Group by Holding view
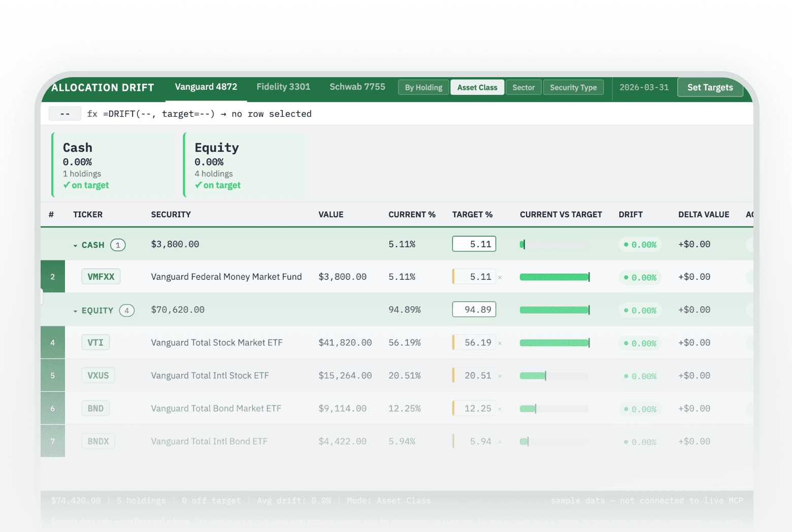This screenshot has width=792, height=532. 423,87
